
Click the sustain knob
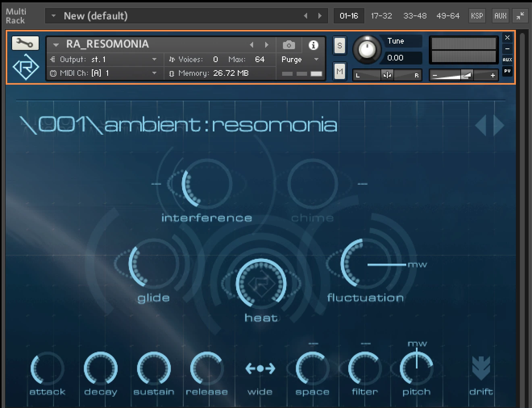coord(154,368)
